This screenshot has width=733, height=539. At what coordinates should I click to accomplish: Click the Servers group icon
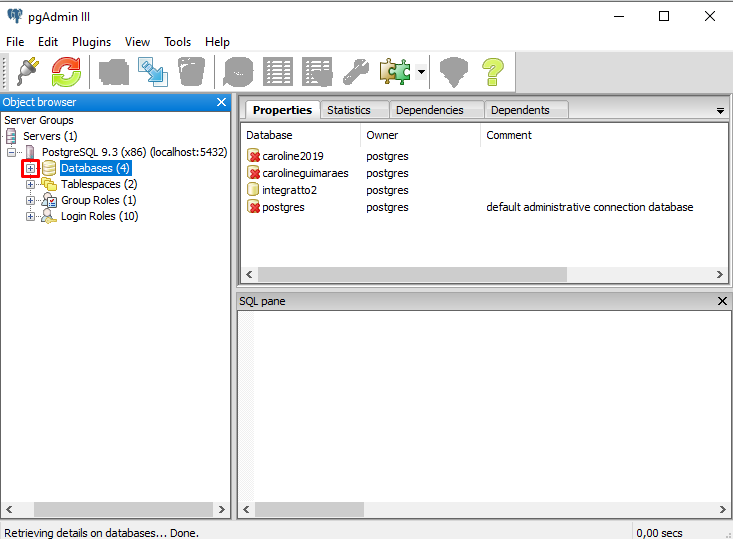11,136
